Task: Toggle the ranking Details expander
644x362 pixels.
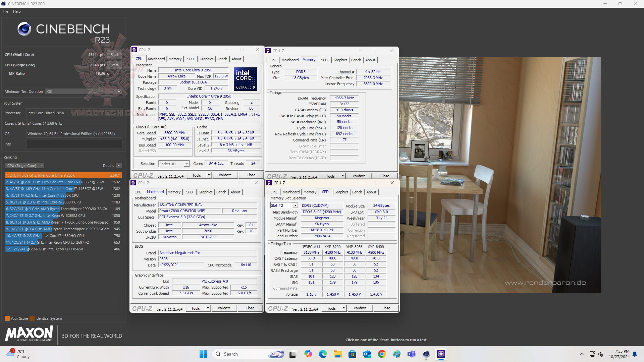Action: [x=119, y=166]
